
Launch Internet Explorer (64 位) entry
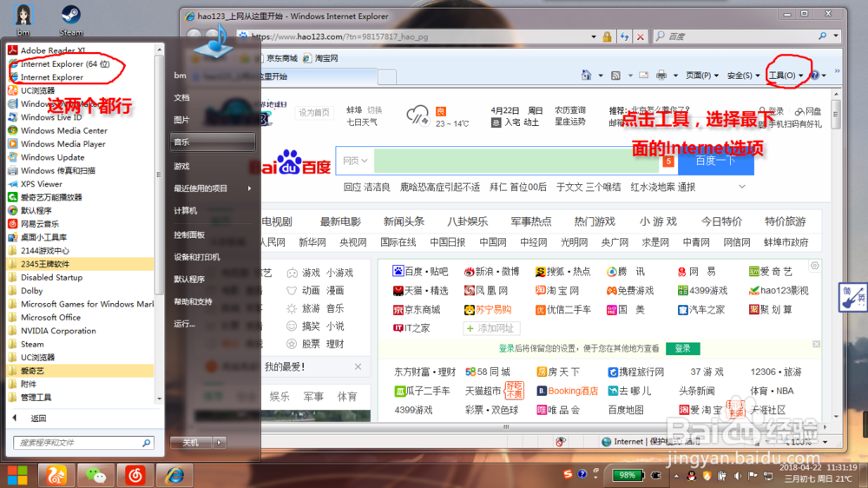click(x=65, y=63)
